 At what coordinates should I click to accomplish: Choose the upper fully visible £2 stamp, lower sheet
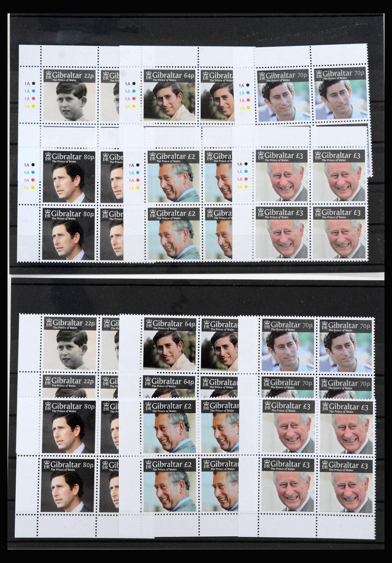(170, 427)
